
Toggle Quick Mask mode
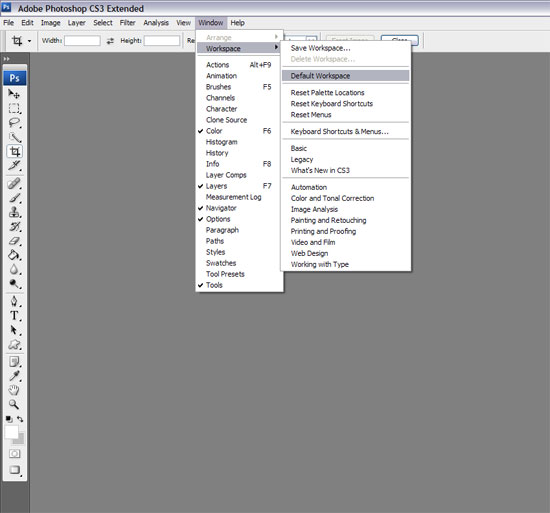[14, 454]
